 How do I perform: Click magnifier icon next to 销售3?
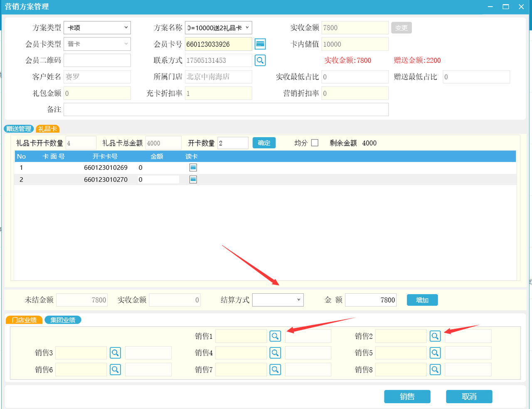115,353
